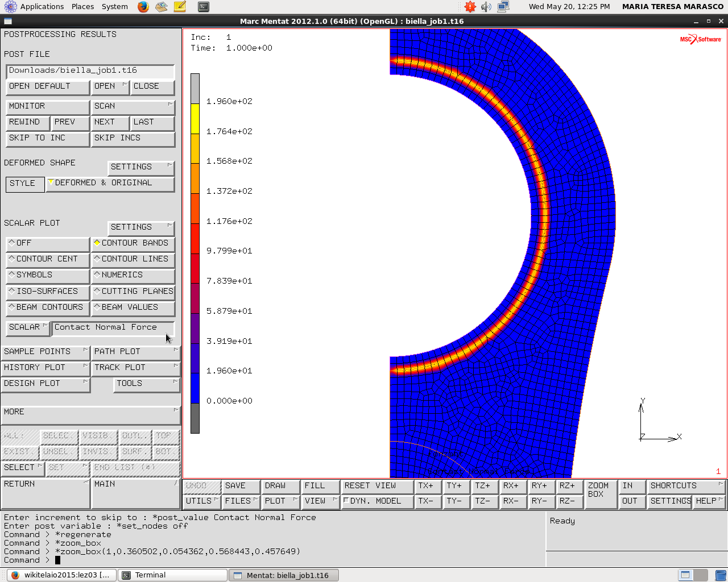728x582 pixels.
Task: Expand the MORE postprocessing options
Action: pyautogui.click(x=91, y=414)
